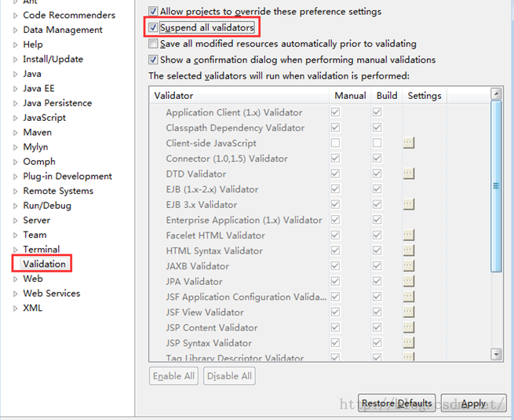
Task: Open settings button for JSP Syntax Validator
Action: click(408, 343)
